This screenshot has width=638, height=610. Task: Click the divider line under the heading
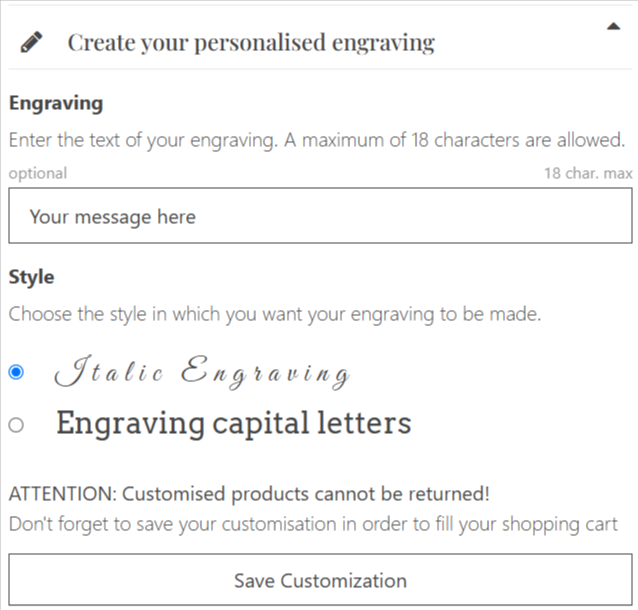click(320, 69)
